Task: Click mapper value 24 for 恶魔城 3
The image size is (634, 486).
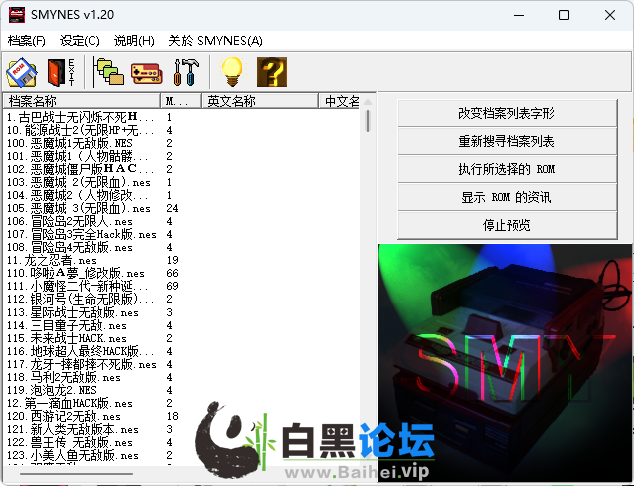Action: point(172,208)
